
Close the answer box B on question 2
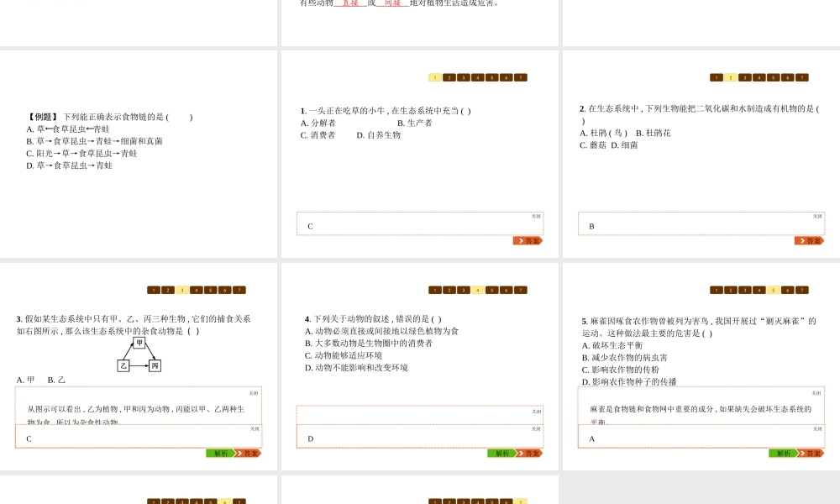click(817, 216)
